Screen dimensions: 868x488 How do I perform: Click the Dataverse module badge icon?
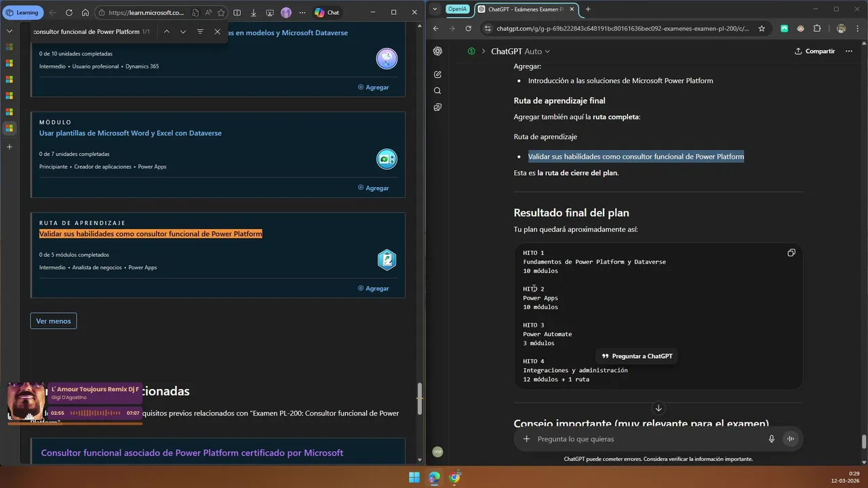[387, 59]
